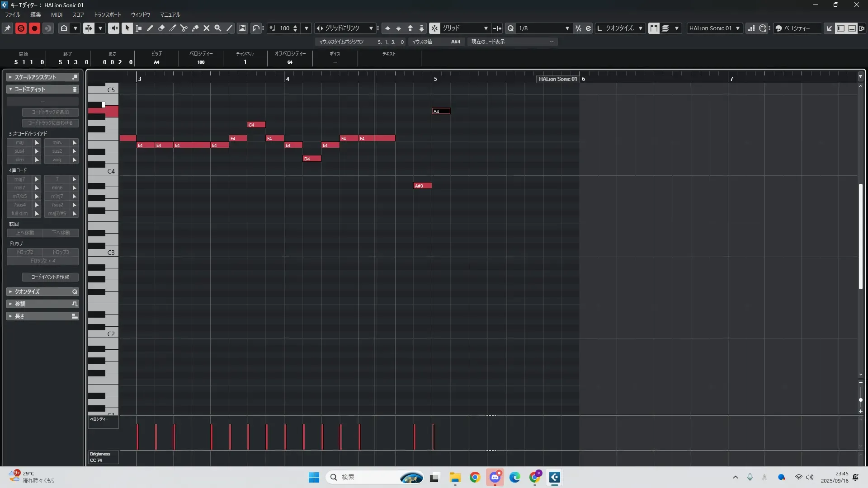Select the Glue tool
Screen dimensions: 868x488
tap(195, 28)
